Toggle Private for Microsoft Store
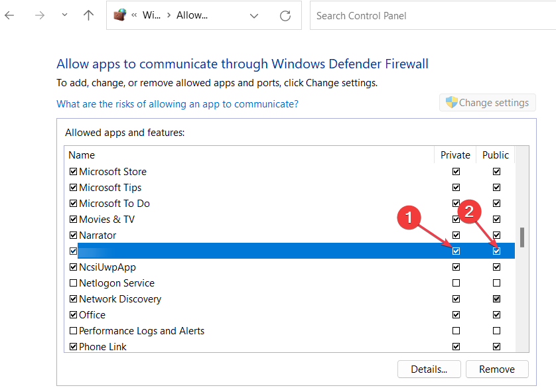 click(x=456, y=172)
